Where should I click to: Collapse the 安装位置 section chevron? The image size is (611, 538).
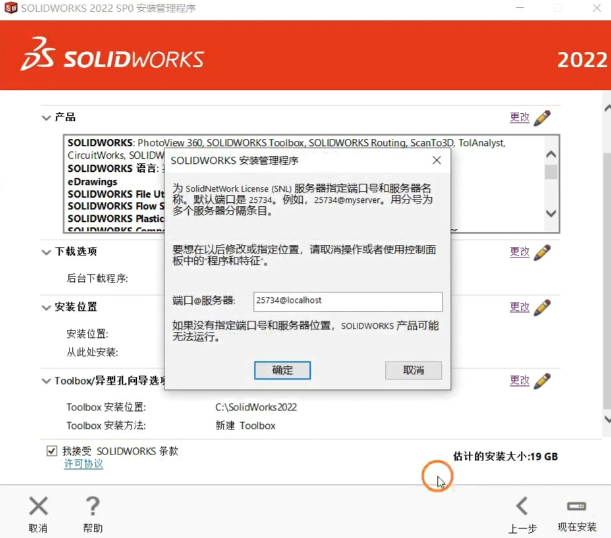coord(46,307)
